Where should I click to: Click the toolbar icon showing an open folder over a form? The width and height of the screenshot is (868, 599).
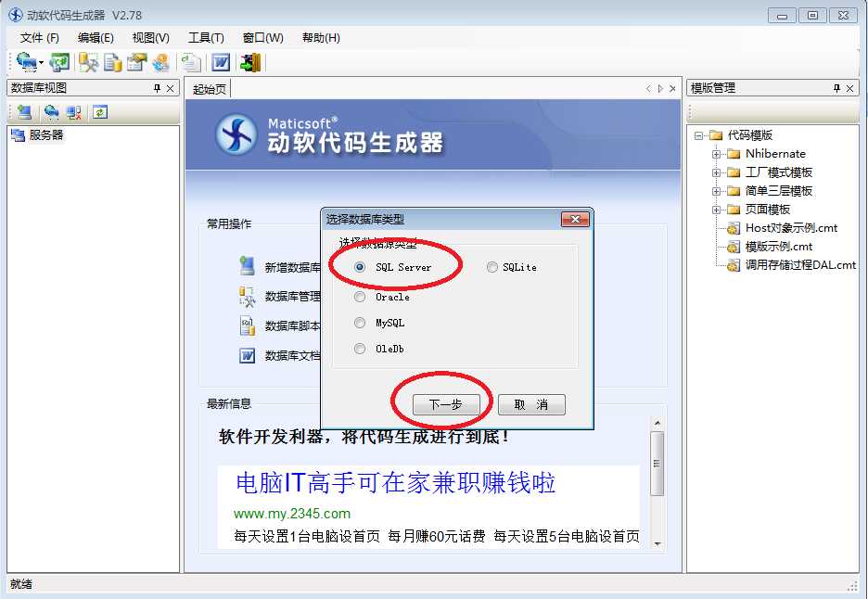coord(136,62)
